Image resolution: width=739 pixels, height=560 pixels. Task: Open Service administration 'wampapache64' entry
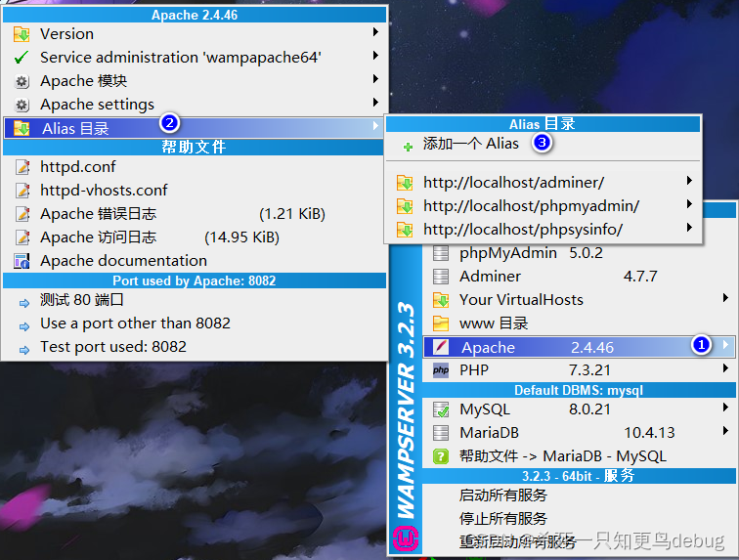tap(195, 58)
